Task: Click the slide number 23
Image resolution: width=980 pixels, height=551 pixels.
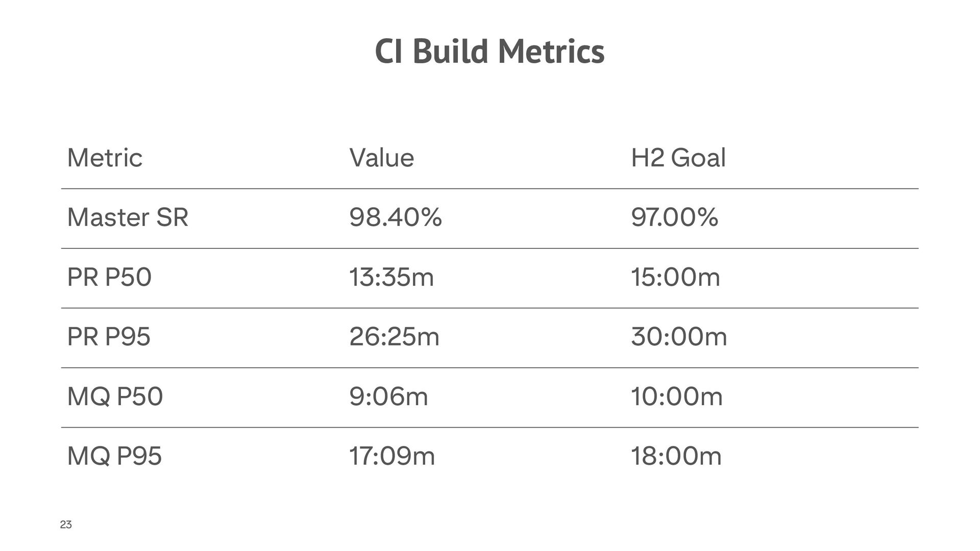Action: click(x=66, y=524)
